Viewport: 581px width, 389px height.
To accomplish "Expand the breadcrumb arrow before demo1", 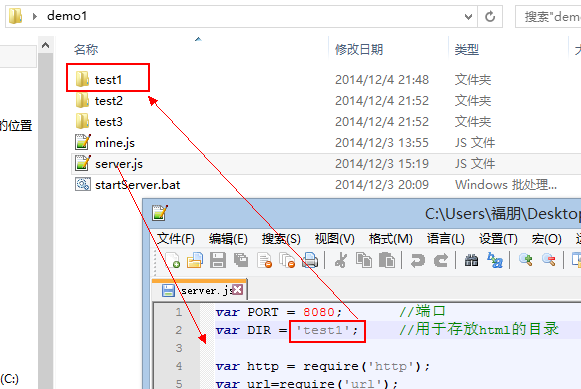I will coord(34,16).
